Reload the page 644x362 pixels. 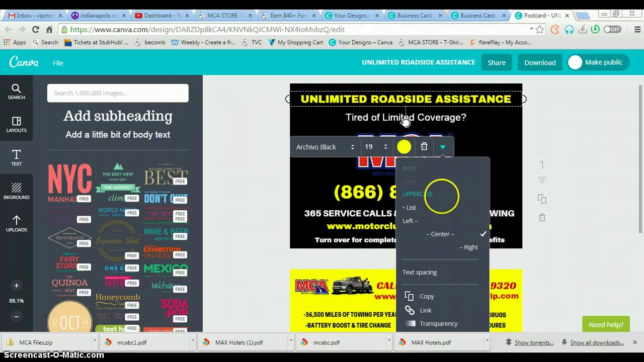point(35,29)
